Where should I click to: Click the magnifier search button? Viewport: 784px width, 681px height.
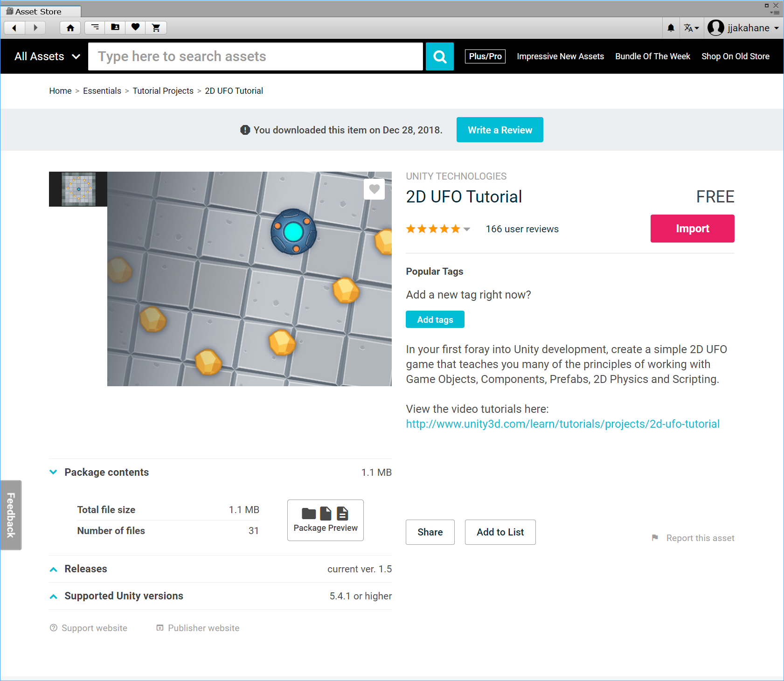(x=440, y=56)
